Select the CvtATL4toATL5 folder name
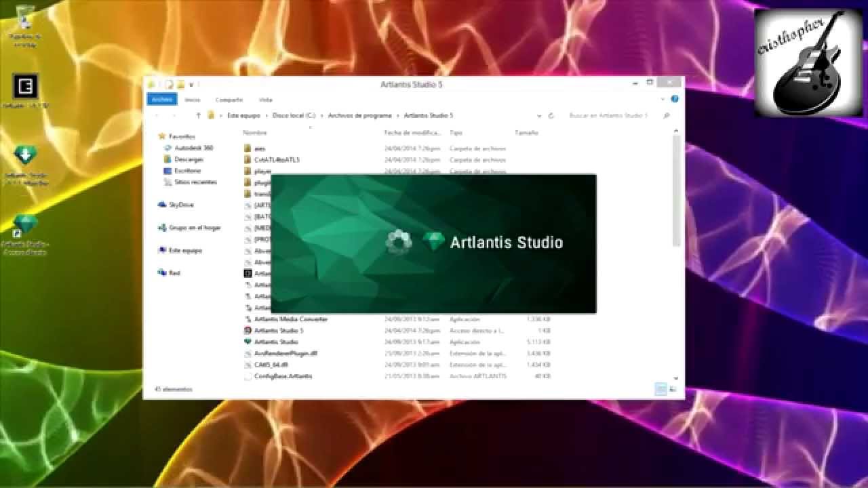 277,159
